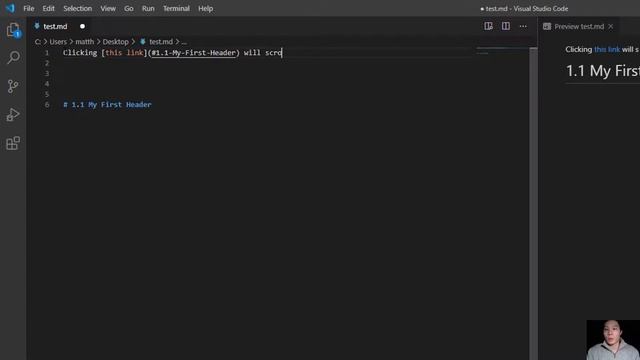The height and width of the screenshot is (360, 640).
Task: Open the Help menu
Action: (206, 8)
